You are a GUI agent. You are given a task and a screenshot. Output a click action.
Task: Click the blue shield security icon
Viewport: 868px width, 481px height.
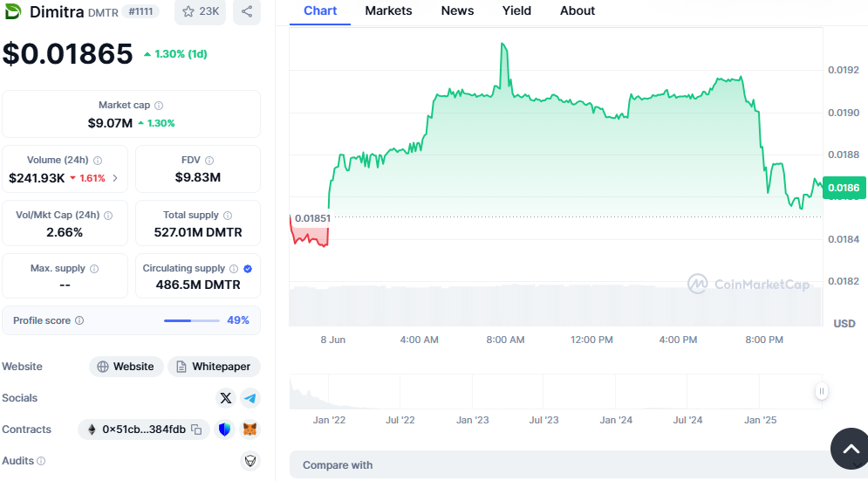pyautogui.click(x=224, y=429)
